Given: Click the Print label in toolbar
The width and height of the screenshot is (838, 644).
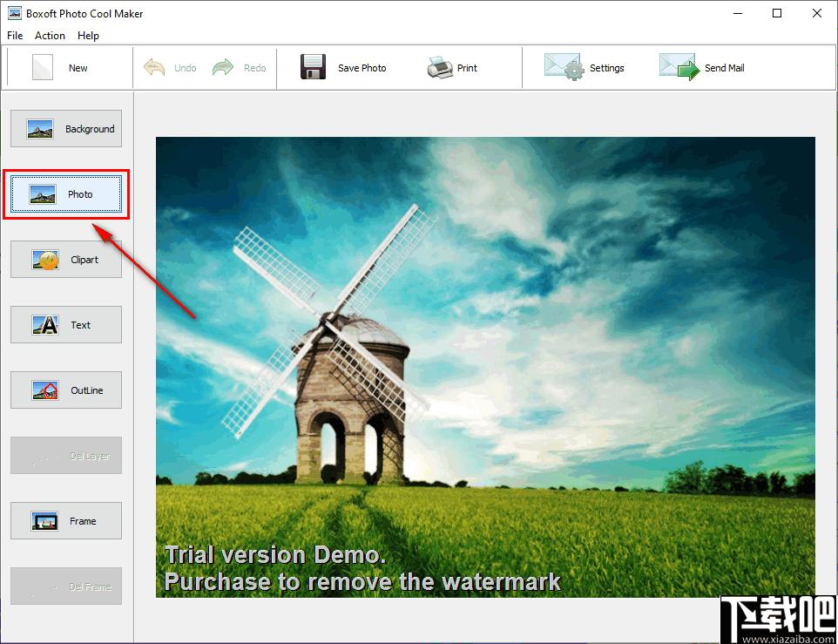Looking at the screenshot, I should pos(467,68).
